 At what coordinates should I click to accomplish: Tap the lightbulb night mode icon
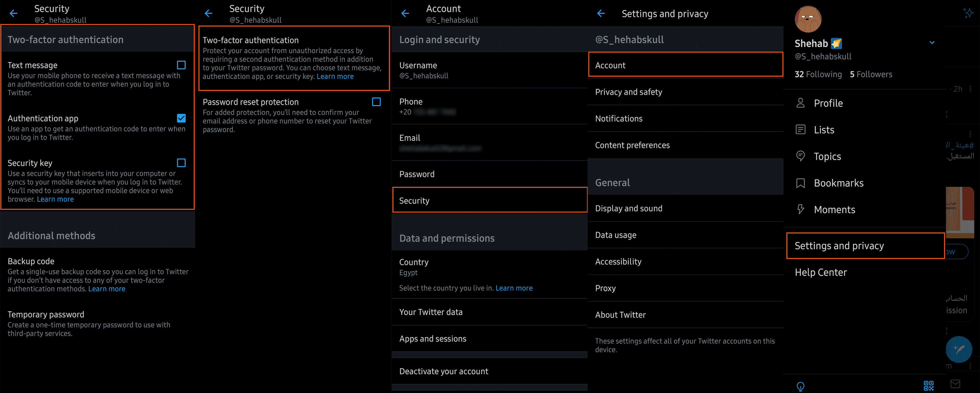click(800, 386)
